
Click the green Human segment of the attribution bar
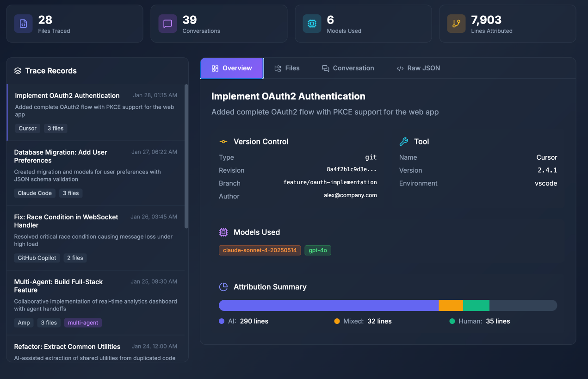[x=476, y=305]
